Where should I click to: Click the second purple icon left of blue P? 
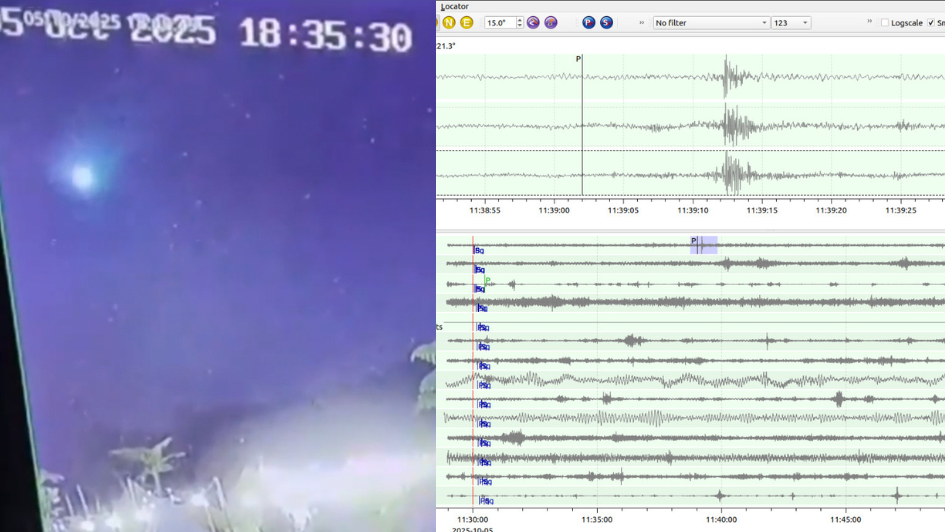[551, 22]
